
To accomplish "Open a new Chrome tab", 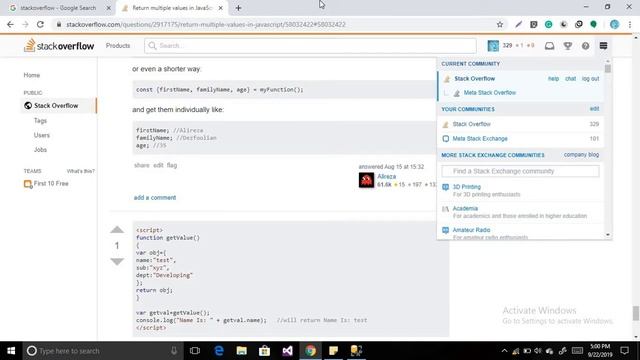I will click(x=238, y=8).
